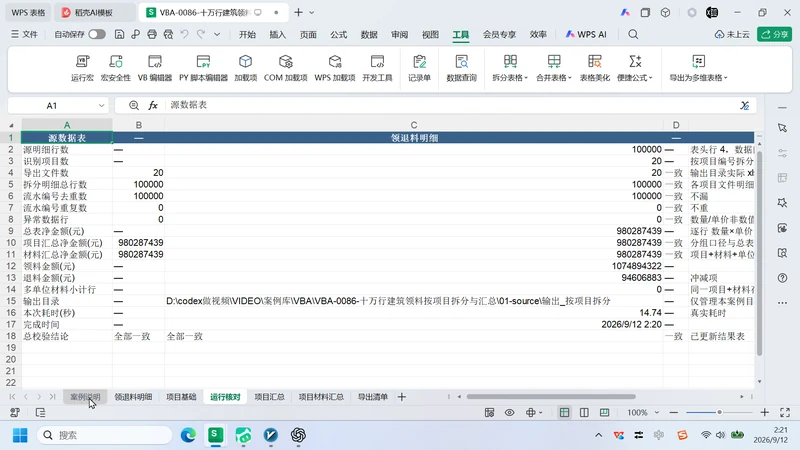Image resolution: width=800 pixels, height=450 pixels.
Task: Open print preview icon
Action: click(168, 34)
